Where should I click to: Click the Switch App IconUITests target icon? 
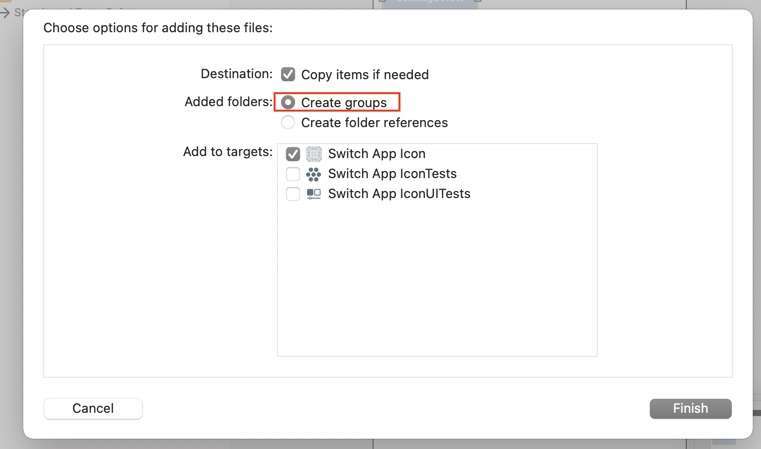[x=314, y=194]
